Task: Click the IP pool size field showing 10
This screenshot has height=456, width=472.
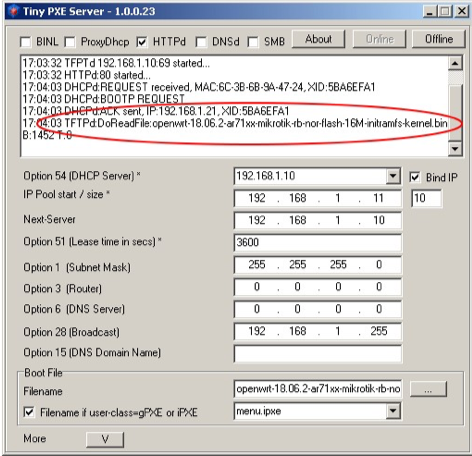Action: coord(427,198)
